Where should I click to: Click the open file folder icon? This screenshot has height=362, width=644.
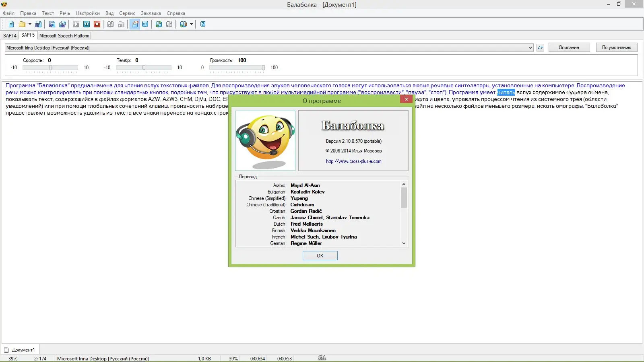[x=22, y=24]
